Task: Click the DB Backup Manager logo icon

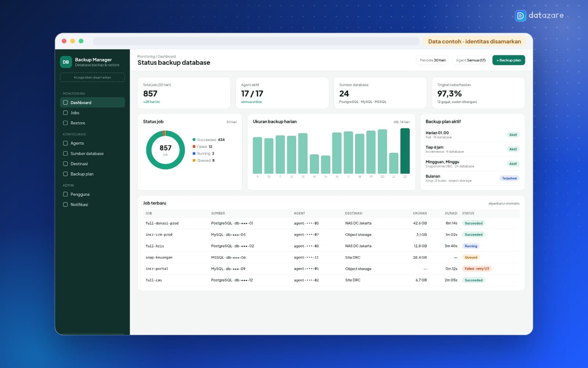Action: pyautogui.click(x=66, y=62)
